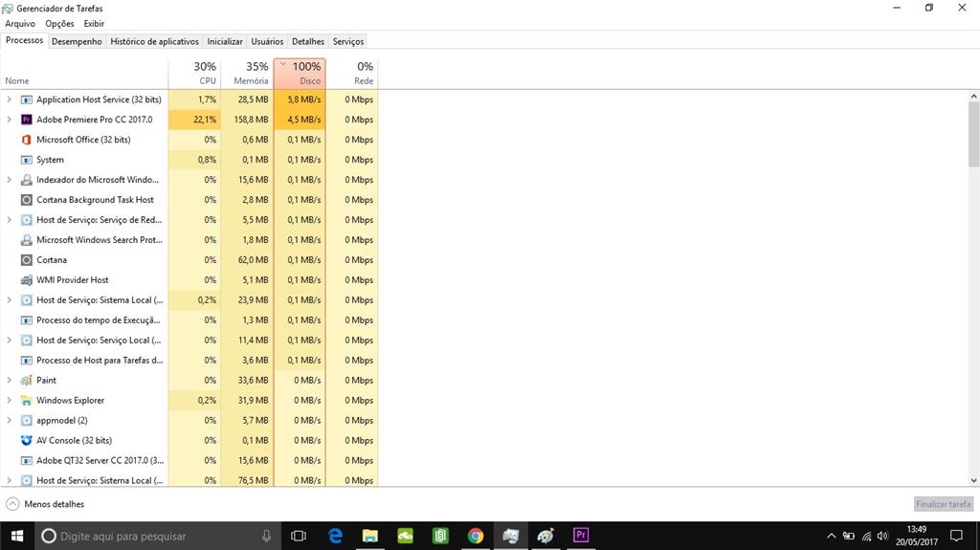Switch to the Inicializar tab

click(x=225, y=41)
